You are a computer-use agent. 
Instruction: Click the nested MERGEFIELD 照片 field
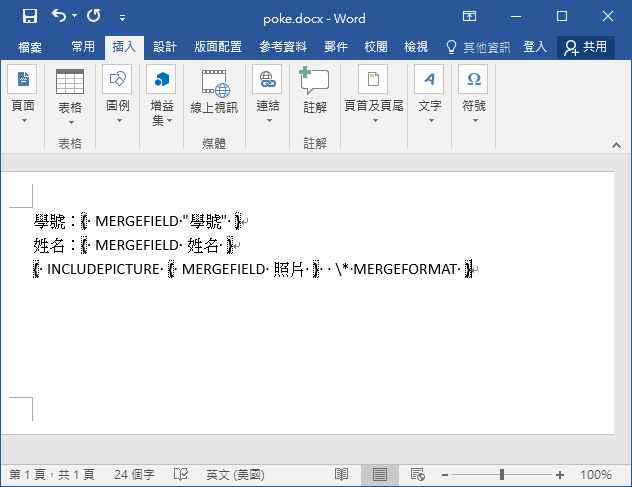tap(244, 269)
